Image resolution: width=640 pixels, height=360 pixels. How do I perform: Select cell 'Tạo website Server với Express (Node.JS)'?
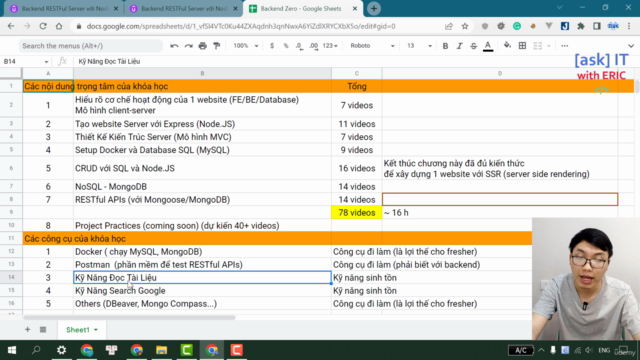point(202,124)
